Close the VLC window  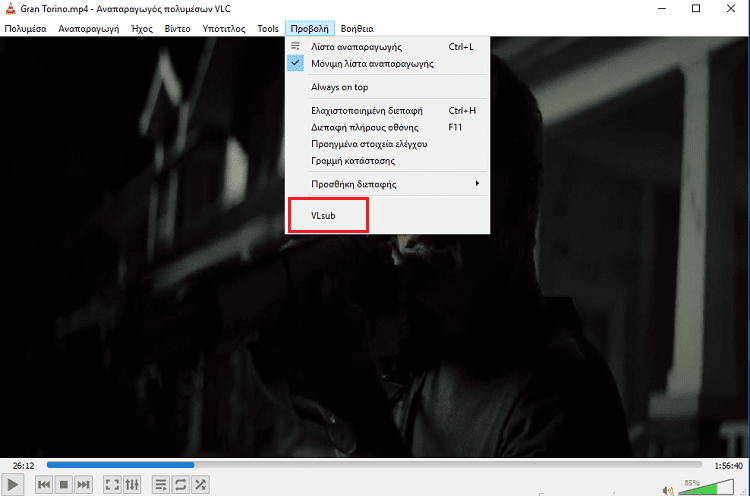[x=731, y=8]
